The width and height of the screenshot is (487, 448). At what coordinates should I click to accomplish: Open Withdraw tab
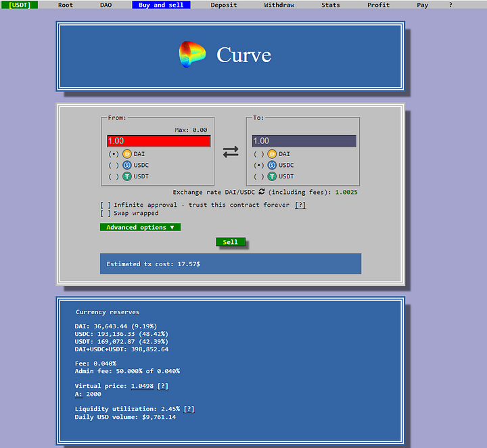click(x=279, y=5)
